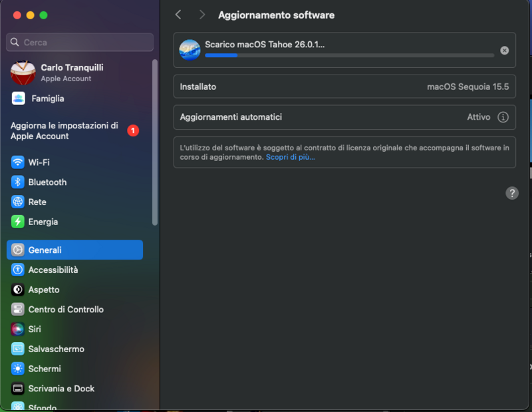Image resolution: width=532 pixels, height=412 pixels.
Task: Click the download progress bar
Action: (x=350, y=55)
